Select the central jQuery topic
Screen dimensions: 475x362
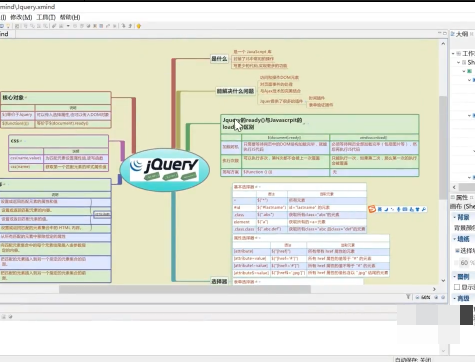(165, 170)
